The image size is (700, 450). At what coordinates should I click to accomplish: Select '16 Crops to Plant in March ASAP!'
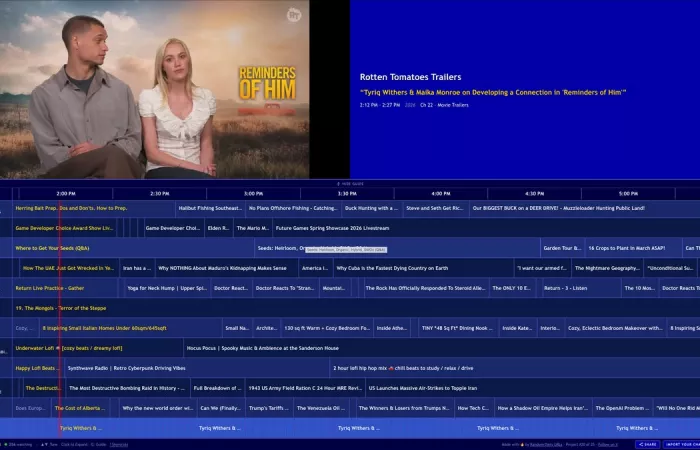[x=633, y=248]
